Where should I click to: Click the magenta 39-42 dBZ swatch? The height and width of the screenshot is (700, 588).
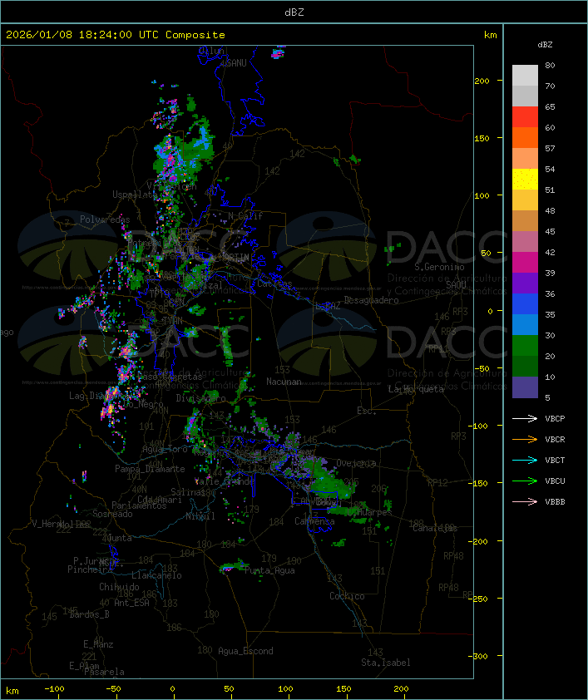525,263
